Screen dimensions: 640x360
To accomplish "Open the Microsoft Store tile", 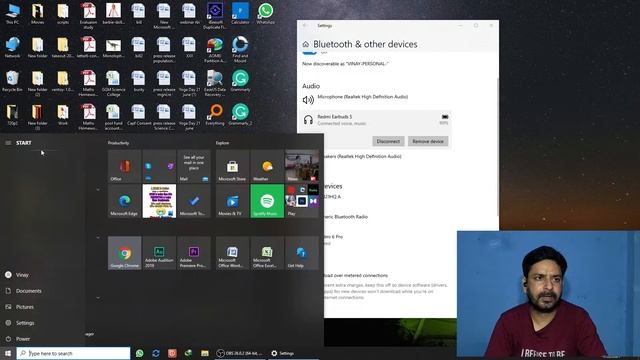I will (x=232, y=166).
